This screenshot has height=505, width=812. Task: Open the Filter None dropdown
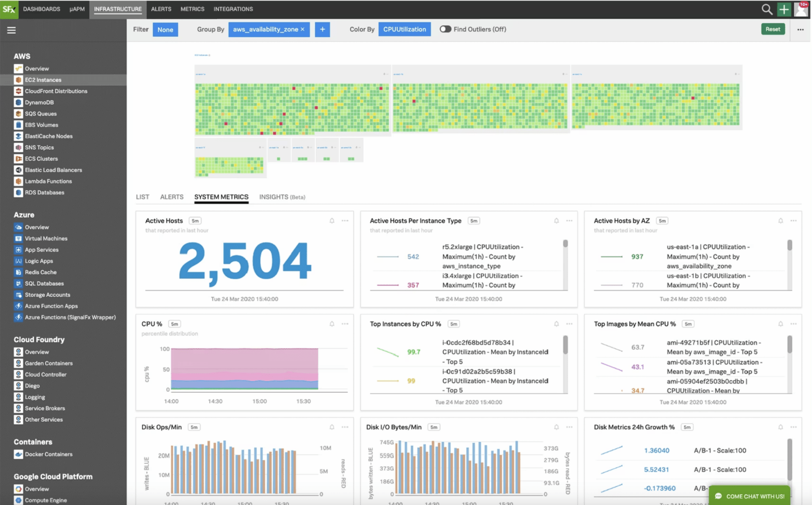[x=165, y=29]
